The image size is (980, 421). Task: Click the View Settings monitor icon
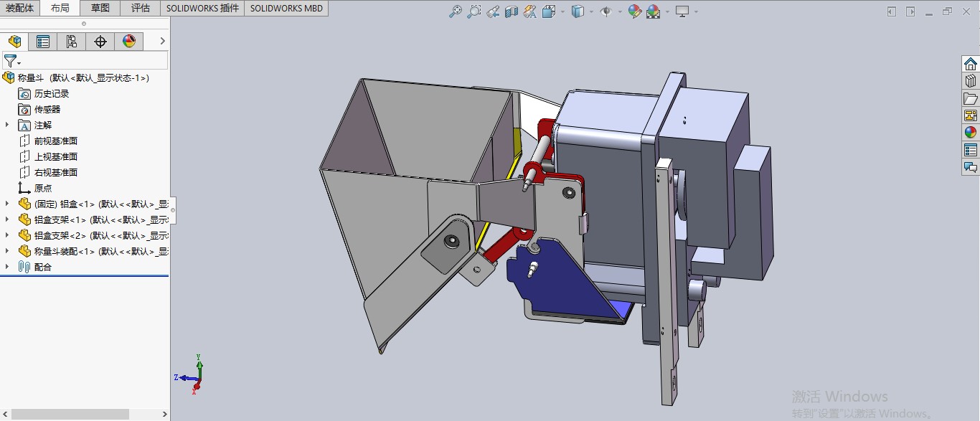pos(682,11)
